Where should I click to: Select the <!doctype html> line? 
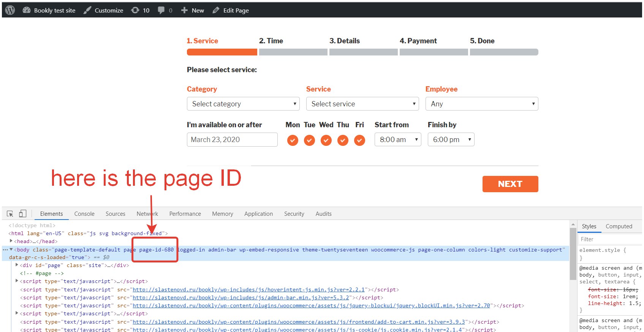(x=32, y=225)
